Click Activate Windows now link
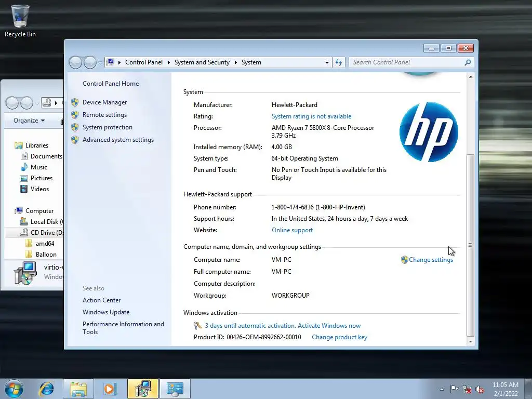 [329, 326]
